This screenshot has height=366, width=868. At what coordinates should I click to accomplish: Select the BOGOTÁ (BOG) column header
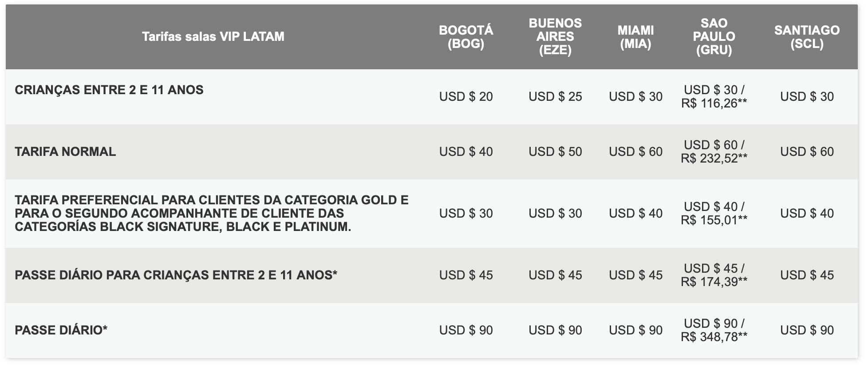click(x=466, y=37)
